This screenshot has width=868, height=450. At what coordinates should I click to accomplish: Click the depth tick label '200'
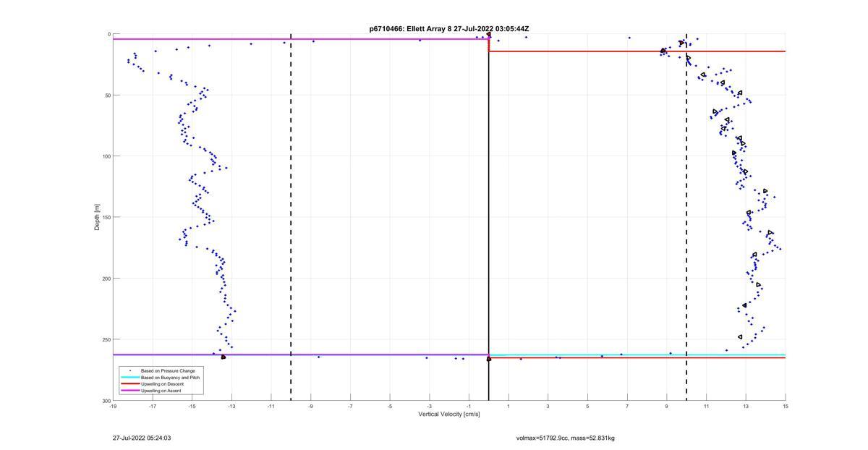click(106, 279)
